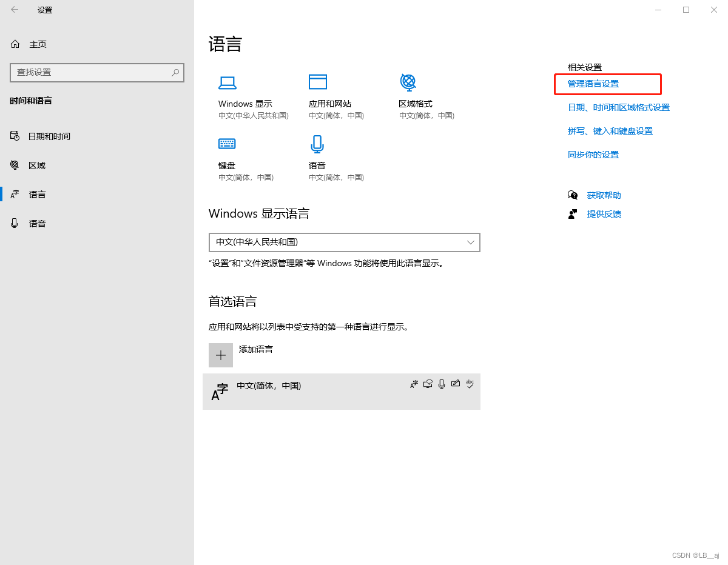This screenshot has height=565, width=728.
Task: Click the text-to-speech feature icon
Action: coord(428,384)
